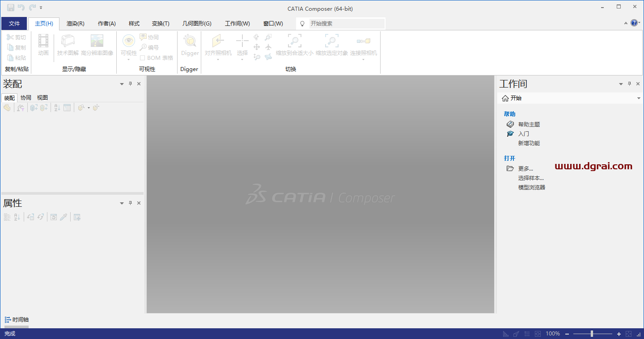This screenshot has height=339, width=644.
Task: Open the Quick Access Toolbar customize arrow
Action: point(41,8)
